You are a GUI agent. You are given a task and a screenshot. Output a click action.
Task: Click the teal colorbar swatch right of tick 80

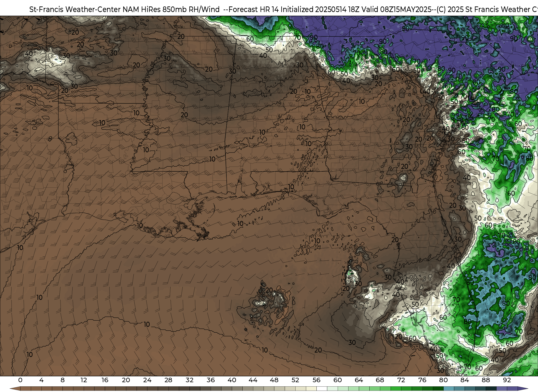(449, 389)
